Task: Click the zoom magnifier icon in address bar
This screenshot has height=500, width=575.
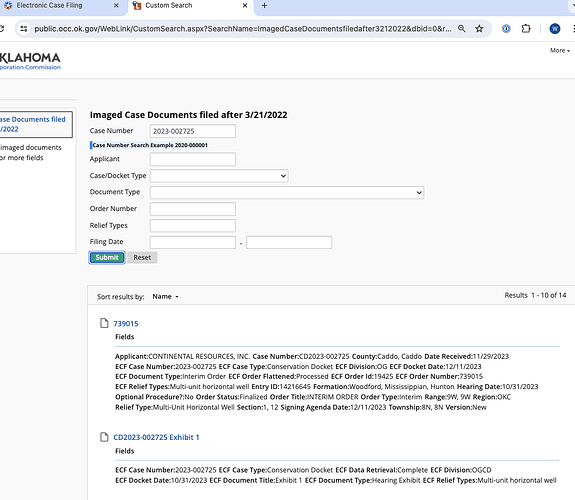Action: [462, 29]
